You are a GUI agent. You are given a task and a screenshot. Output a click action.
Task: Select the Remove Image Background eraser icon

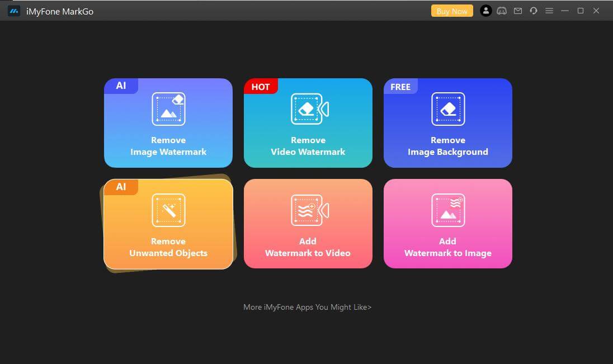click(x=448, y=109)
